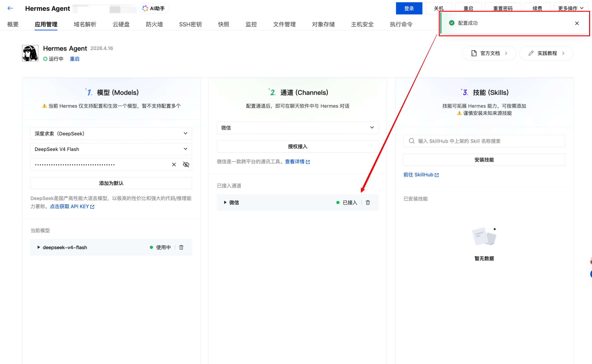Clear the API key with X icon
The width and height of the screenshot is (592, 364).
tap(174, 164)
